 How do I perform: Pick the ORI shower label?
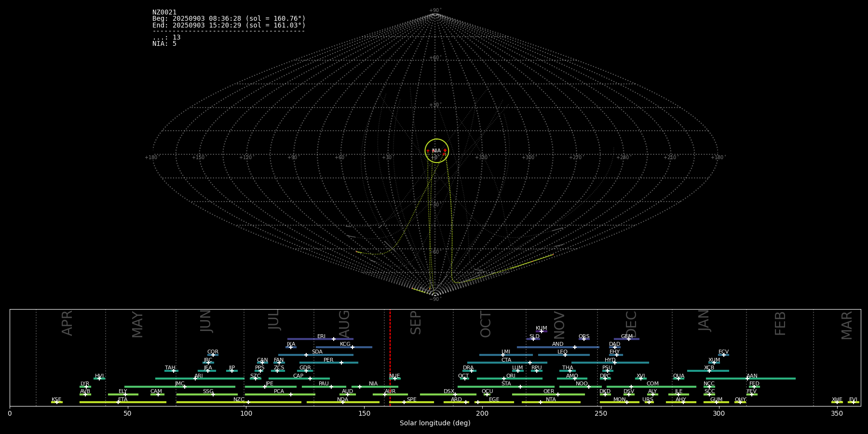click(x=511, y=376)
